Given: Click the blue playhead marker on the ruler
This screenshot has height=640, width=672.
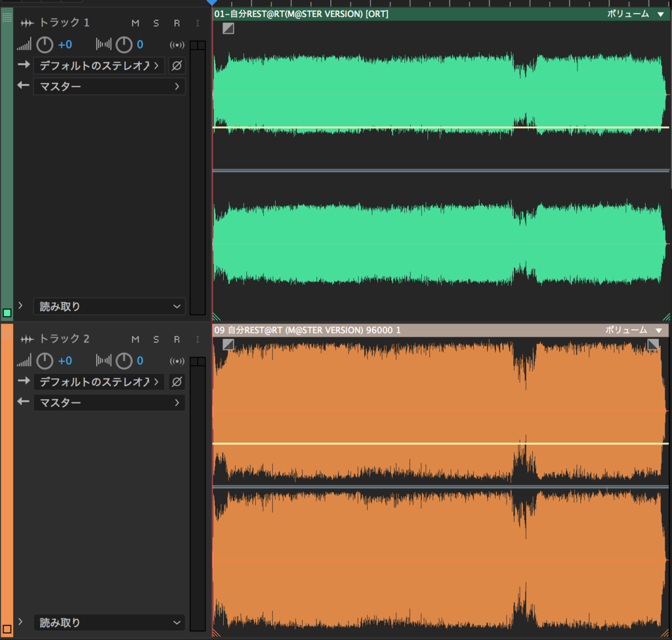Looking at the screenshot, I should click(x=212, y=3).
